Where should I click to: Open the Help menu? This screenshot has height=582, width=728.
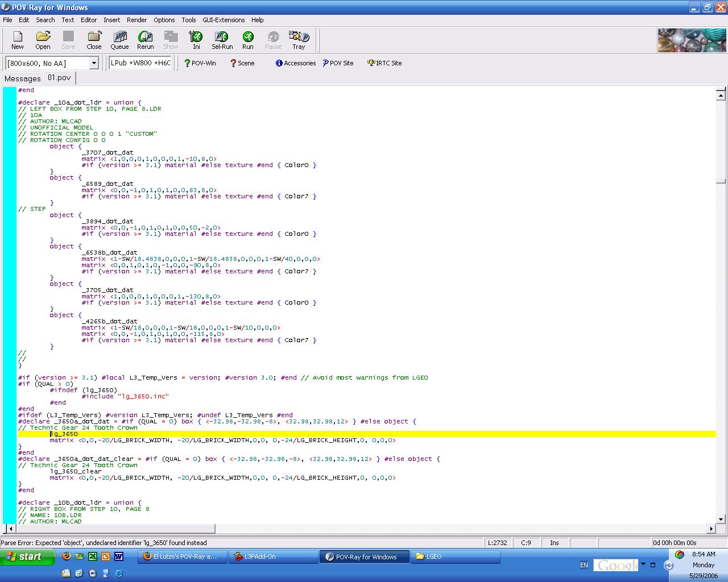(x=258, y=20)
